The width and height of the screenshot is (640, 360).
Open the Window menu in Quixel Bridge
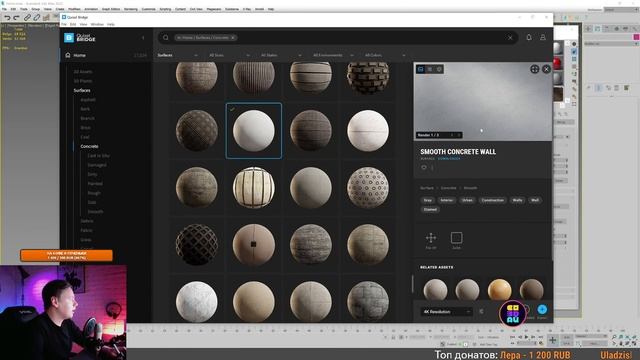click(97, 24)
